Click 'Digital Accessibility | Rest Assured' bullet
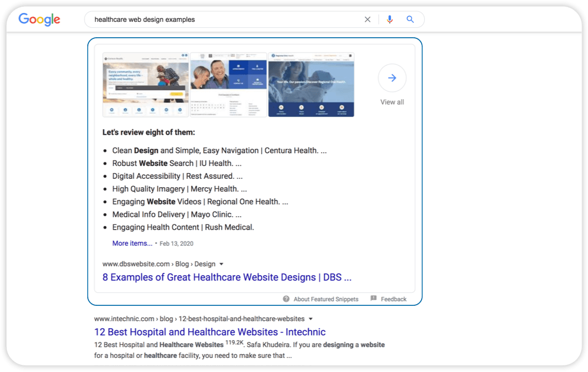Screen dimensions: 588x372 tap(178, 176)
